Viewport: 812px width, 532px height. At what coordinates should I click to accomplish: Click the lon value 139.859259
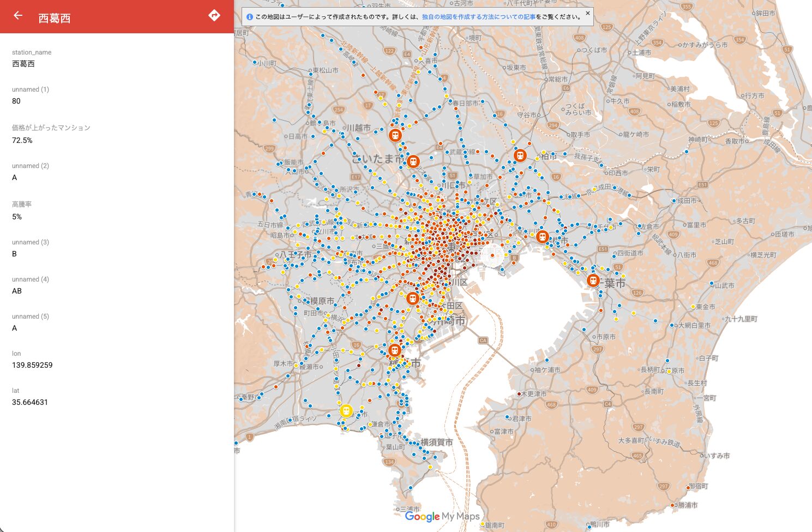32,365
